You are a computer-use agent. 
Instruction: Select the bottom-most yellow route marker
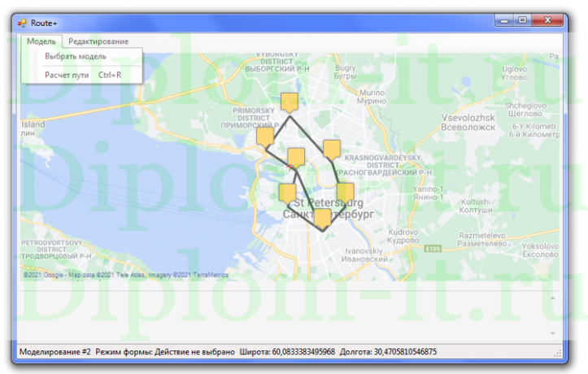[323, 218]
